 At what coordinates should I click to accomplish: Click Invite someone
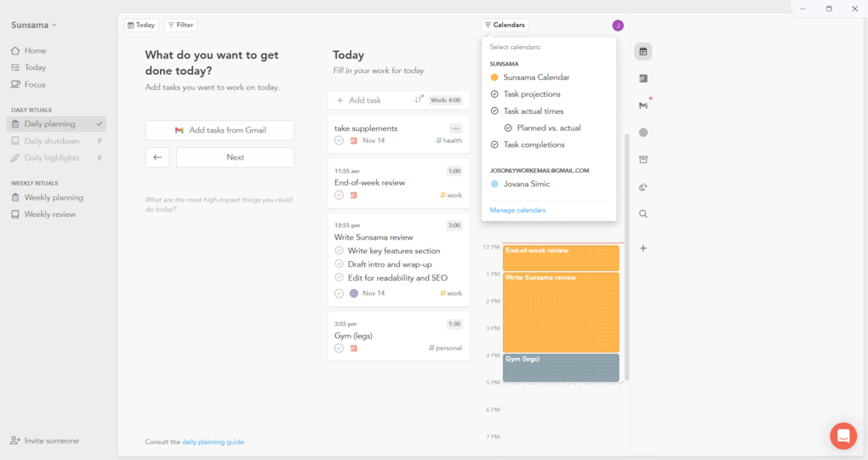point(44,440)
